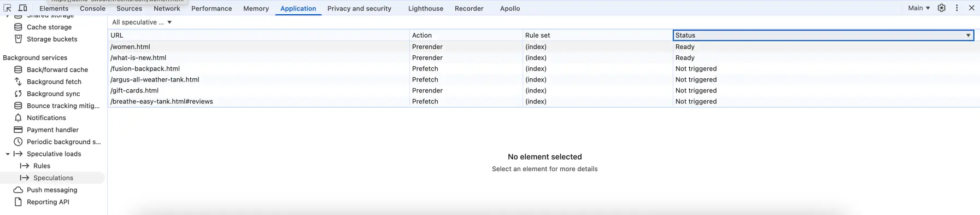Select Push messaging in sidebar
The image size is (980, 215).
coord(52,190)
